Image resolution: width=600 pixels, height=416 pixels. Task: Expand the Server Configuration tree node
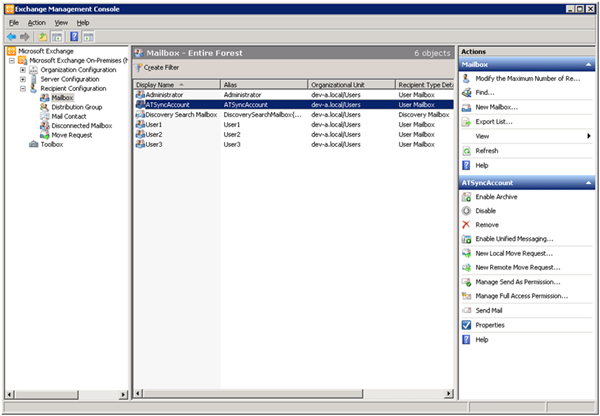tap(23, 79)
